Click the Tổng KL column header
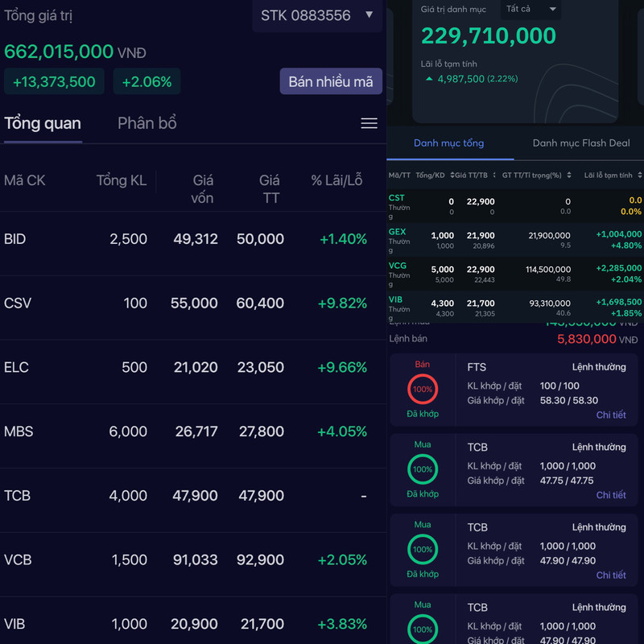This screenshot has width=644, height=644. (122, 180)
